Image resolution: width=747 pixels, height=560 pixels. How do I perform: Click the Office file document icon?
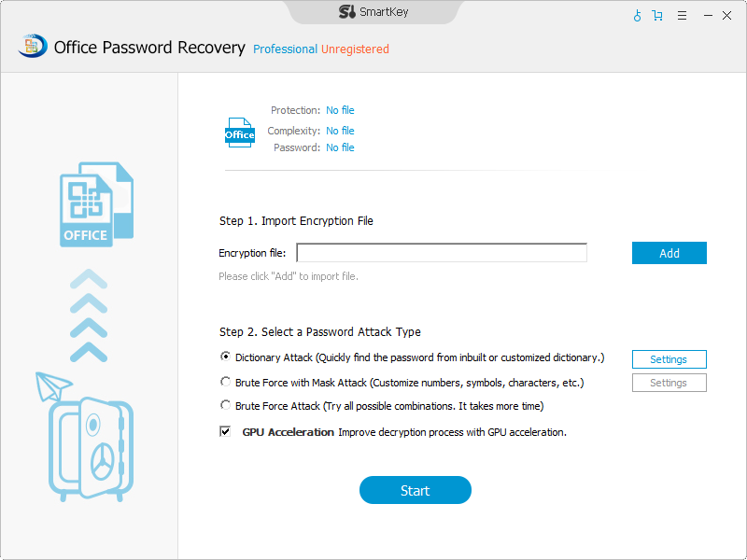click(239, 131)
